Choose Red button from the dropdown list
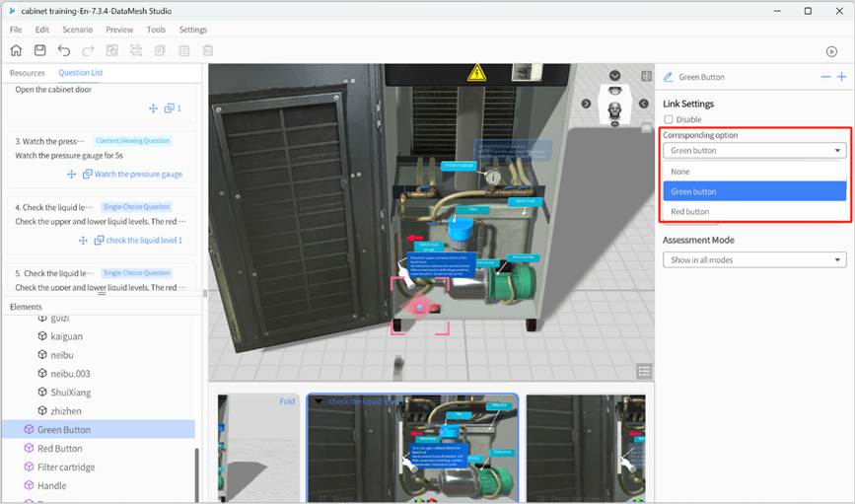The width and height of the screenshot is (855, 504). 690,212
